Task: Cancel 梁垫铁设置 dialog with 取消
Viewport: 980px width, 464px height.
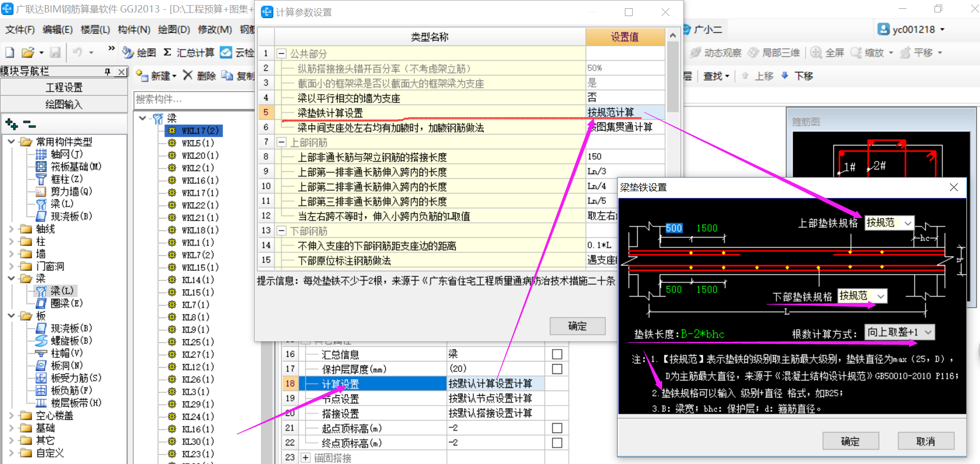Action: click(x=926, y=441)
